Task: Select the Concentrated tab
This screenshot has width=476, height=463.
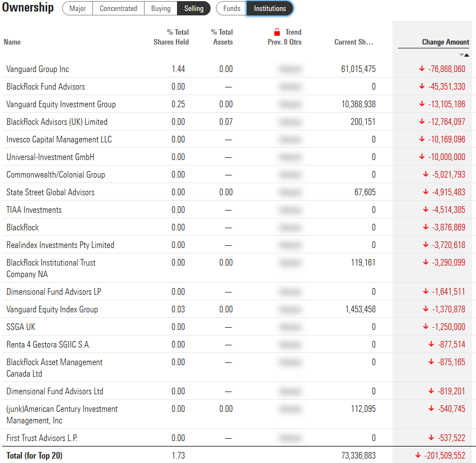Action: pos(118,8)
